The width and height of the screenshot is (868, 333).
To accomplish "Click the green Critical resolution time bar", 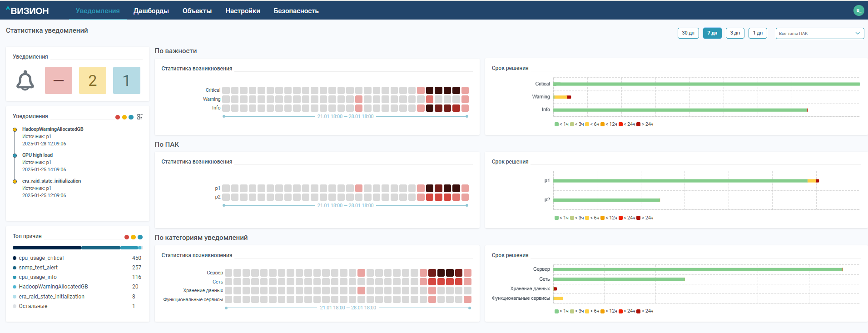I will (x=706, y=84).
